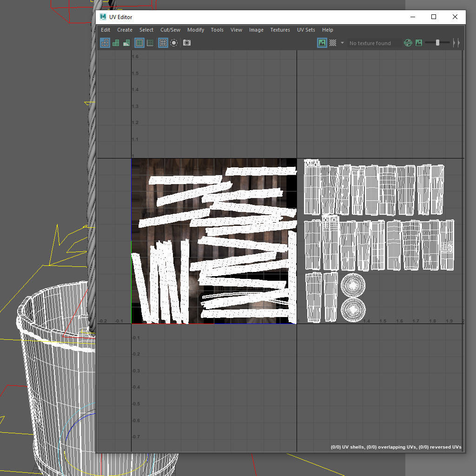Toggle Display Image icon
The width and height of the screenshot is (476, 476).
click(322, 43)
